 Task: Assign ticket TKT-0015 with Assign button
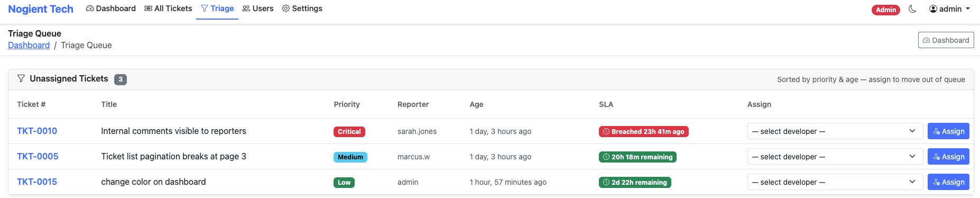click(948, 182)
